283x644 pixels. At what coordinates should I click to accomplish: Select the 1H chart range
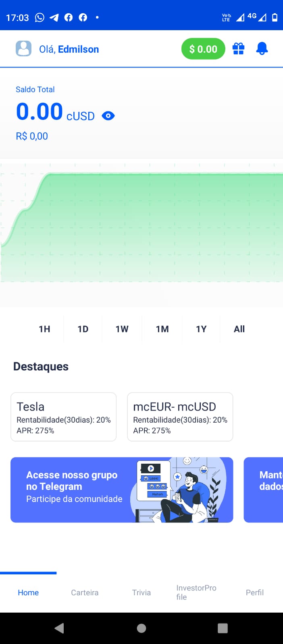click(x=44, y=329)
